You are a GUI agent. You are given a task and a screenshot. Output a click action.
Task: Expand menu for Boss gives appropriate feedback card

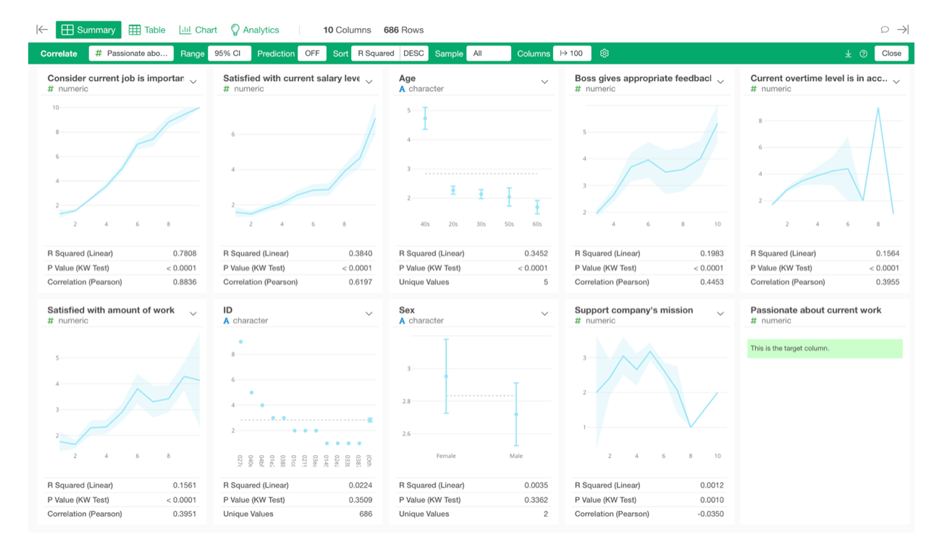pos(720,82)
